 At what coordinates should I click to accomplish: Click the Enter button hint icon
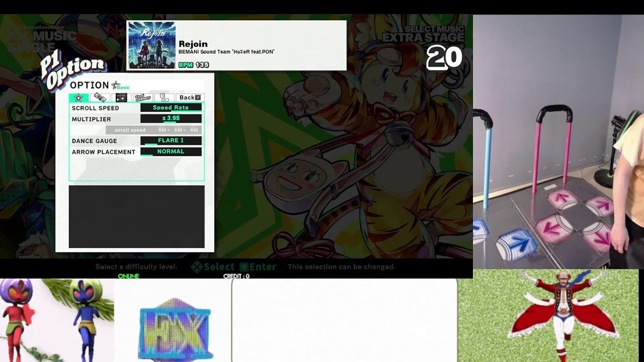244,267
